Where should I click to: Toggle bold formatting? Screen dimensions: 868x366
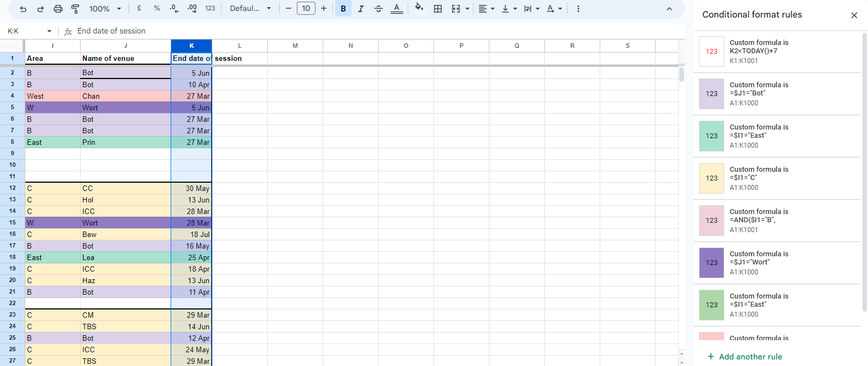(343, 8)
